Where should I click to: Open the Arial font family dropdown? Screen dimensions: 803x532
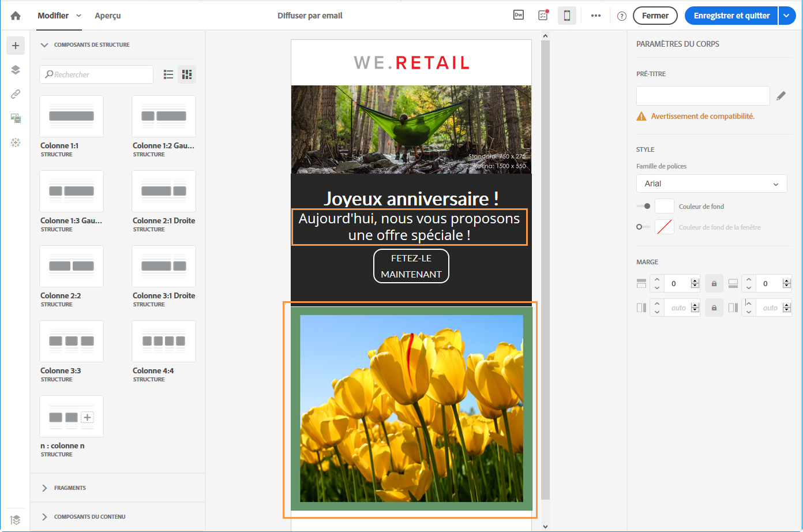click(711, 183)
